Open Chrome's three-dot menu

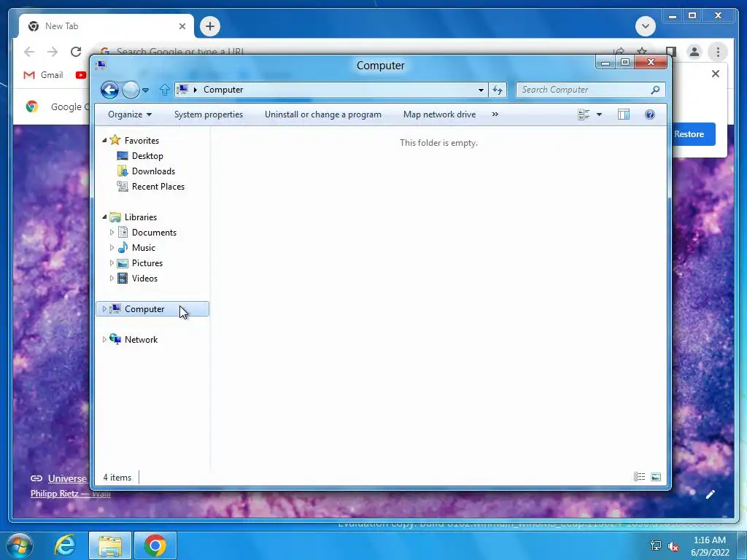coord(718,52)
